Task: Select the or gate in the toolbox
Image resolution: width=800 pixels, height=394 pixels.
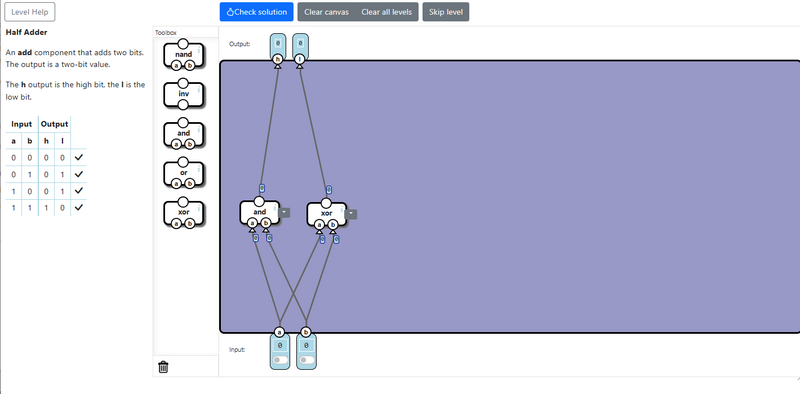Action: tap(184, 173)
